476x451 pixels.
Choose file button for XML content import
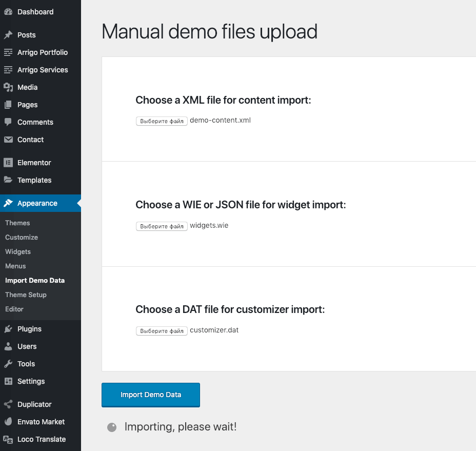click(162, 121)
